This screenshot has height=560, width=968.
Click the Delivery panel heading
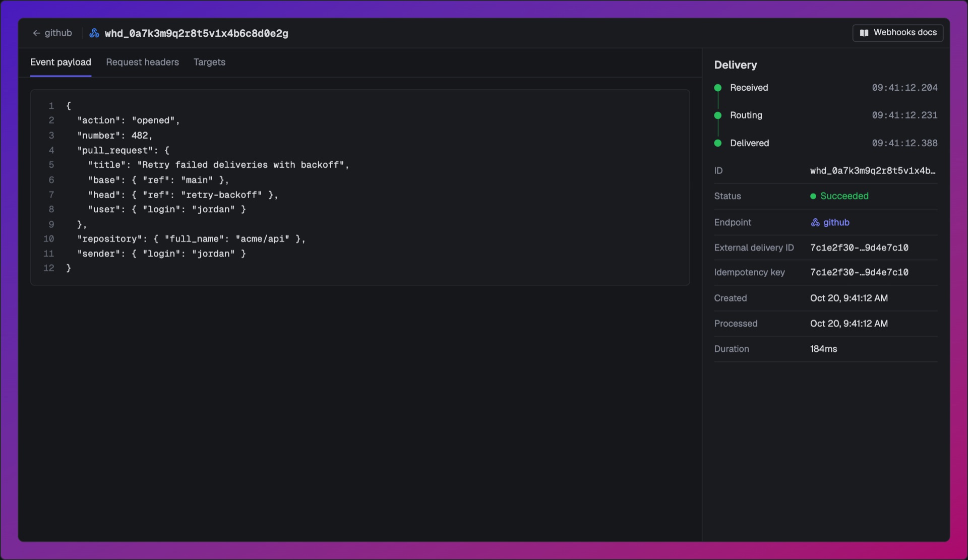pos(736,65)
